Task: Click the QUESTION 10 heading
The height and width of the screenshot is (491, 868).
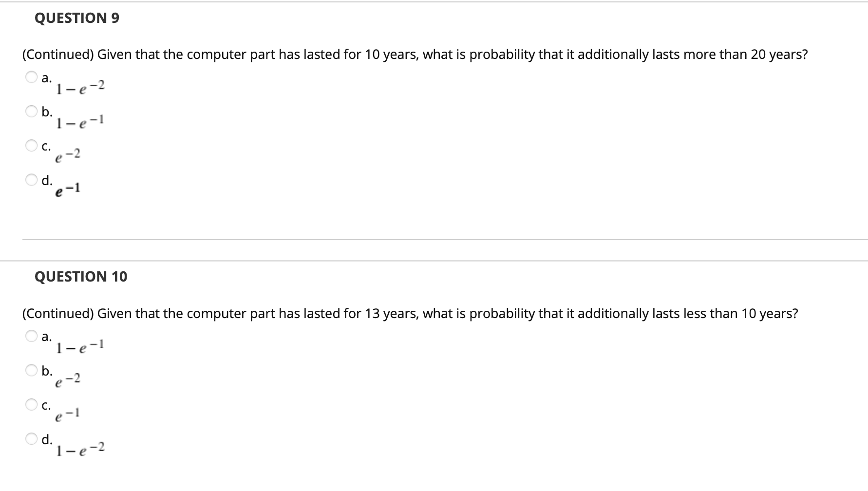Action: tap(81, 277)
